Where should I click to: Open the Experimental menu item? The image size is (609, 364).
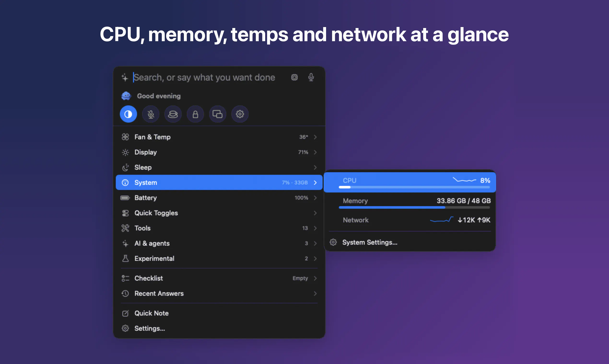click(x=219, y=259)
